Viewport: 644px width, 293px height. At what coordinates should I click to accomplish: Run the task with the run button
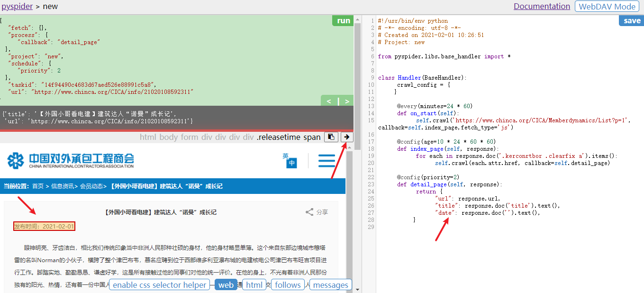[344, 20]
